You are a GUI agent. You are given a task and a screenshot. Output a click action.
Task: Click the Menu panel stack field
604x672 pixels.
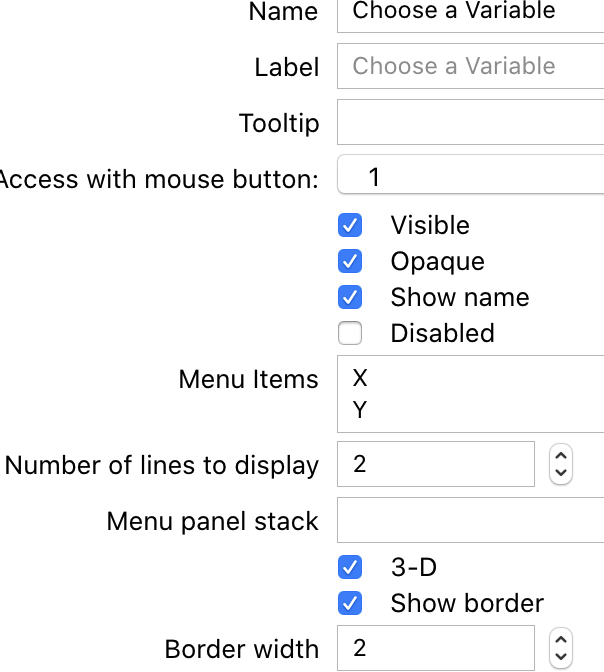(470, 521)
